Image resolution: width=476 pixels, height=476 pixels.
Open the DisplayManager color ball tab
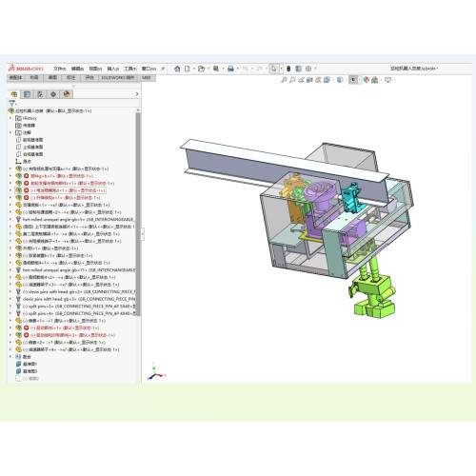tap(66, 94)
